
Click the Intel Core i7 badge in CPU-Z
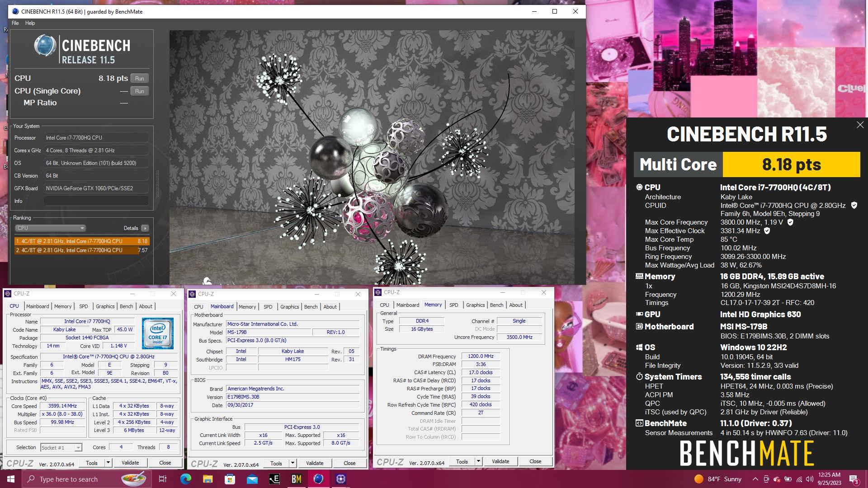[158, 333]
